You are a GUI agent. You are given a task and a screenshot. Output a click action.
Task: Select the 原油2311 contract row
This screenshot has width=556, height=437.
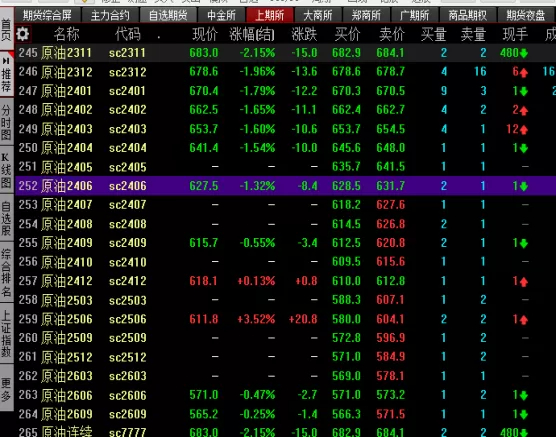(285, 53)
